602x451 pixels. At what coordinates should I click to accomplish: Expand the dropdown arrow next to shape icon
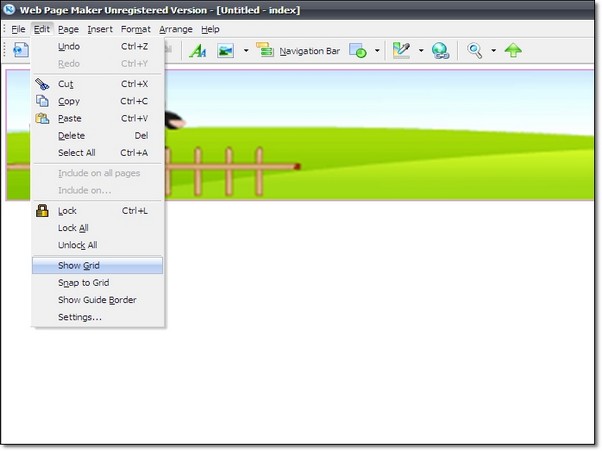(x=377, y=51)
